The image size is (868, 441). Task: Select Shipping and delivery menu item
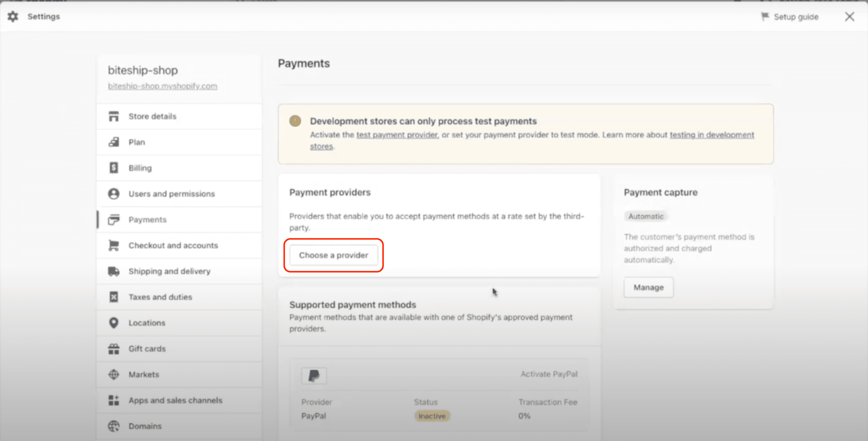click(x=179, y=271)
